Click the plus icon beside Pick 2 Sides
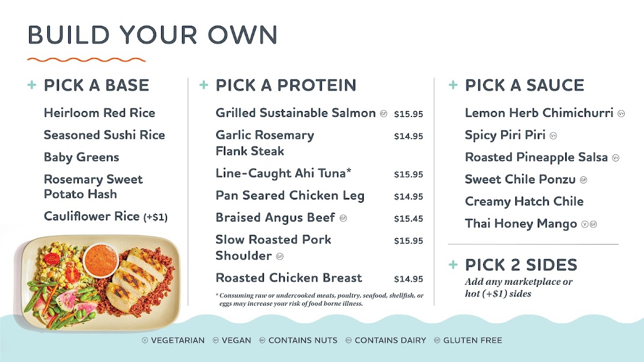644x362 pixels. coord(453,264)
